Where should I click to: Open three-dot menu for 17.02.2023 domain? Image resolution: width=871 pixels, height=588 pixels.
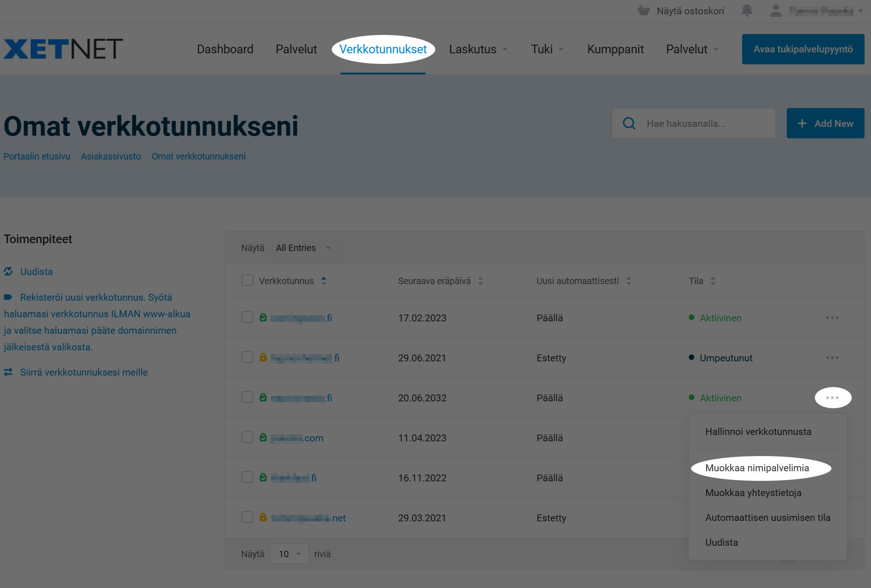[832, 318]
